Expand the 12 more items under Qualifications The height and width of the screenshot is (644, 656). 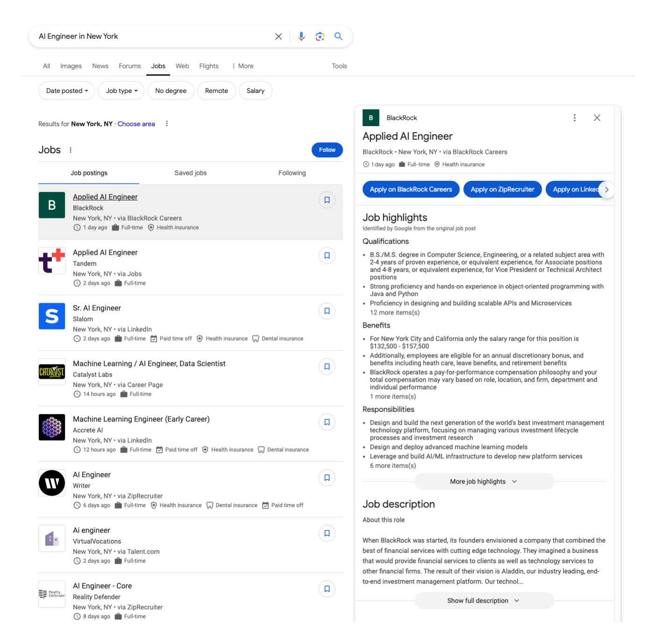point(395,313)
